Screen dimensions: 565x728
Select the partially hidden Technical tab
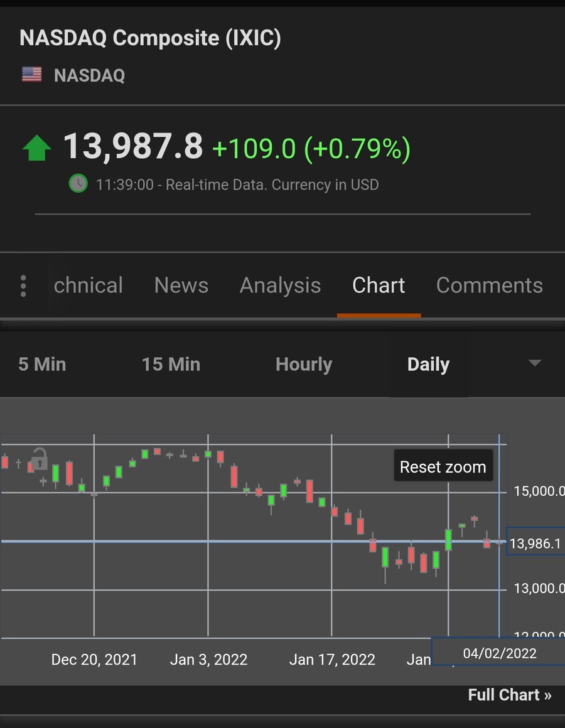(x=88, y=286)
